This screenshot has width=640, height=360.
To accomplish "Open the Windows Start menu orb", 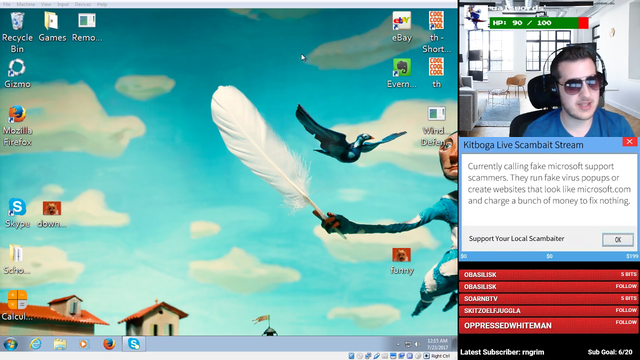I will click(10, 344).
